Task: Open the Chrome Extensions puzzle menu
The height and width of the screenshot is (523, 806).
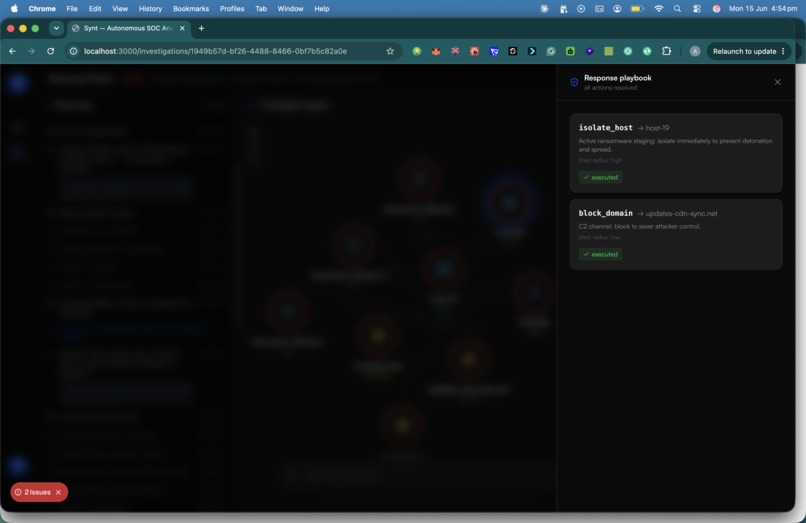Action: pyautogui.click(x=667, y=51)
